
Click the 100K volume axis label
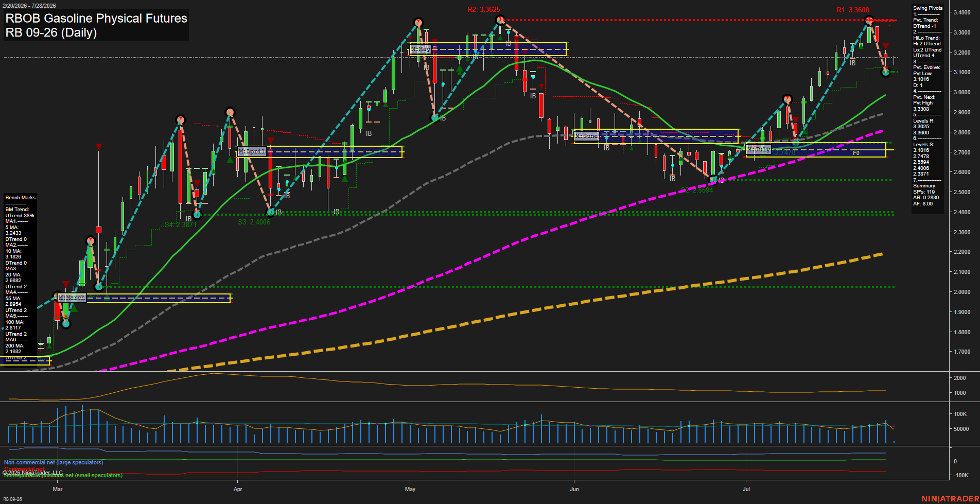960,414
